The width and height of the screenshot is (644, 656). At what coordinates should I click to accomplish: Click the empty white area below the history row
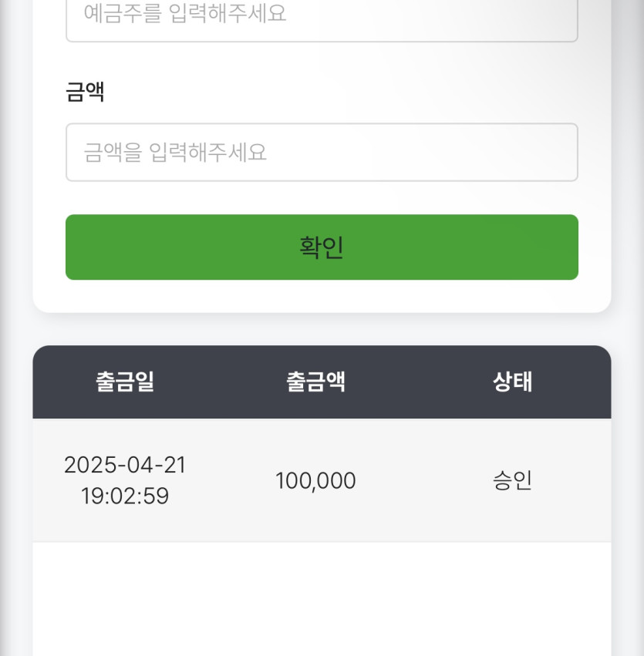click(322, 599)
